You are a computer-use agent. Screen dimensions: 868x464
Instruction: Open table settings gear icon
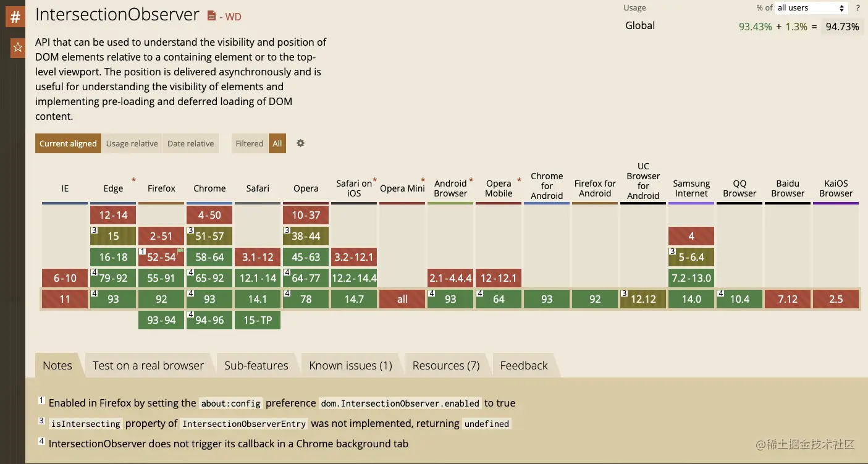pyautogui.click(x=300, y=143)
